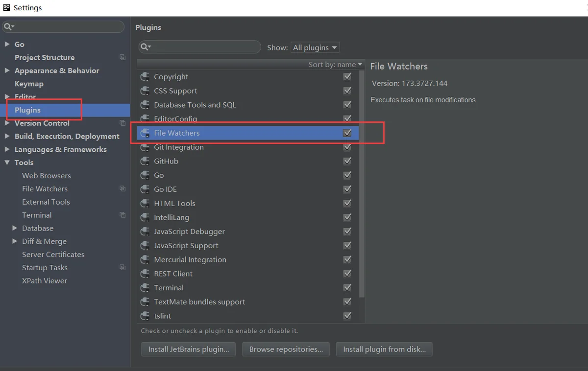This screenshot has width=588, height=371.
Task: Click the IntelliLang plugin icon
Action: coord(145,217)
